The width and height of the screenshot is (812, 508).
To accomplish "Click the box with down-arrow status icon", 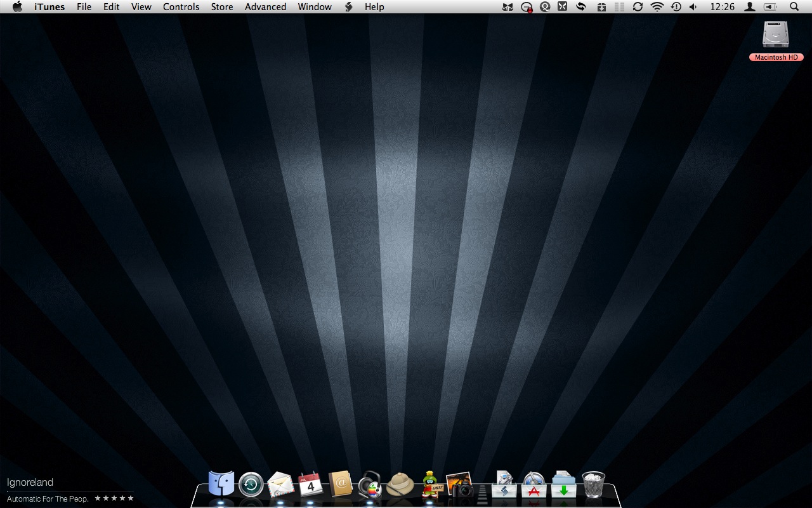I will 601,7.
